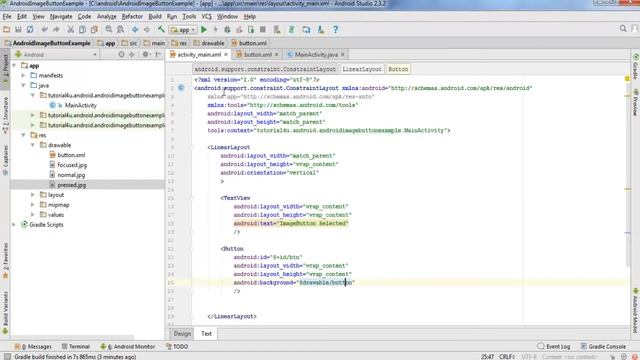The height and width of the screenshot is (360, 640).
Task: Expand the values folder
Action: pyautogui.click(x=33, y=215)
